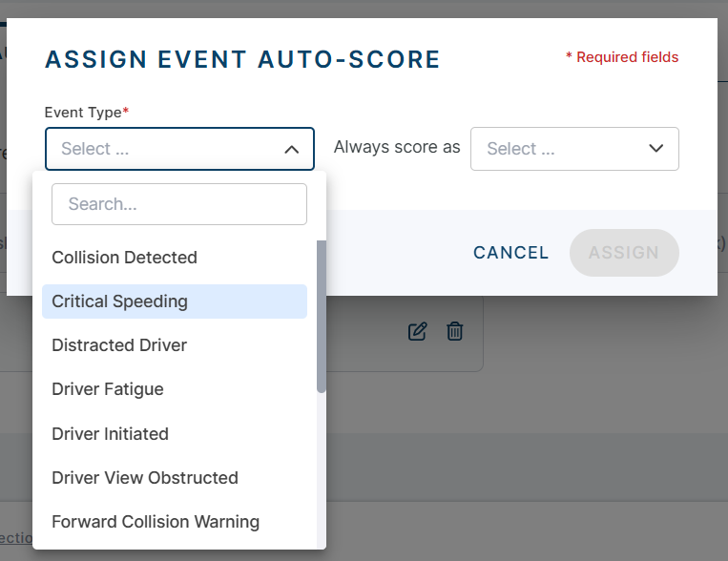This screenshot has width=728, height=561.
Task: Choose Distracted Driver option
Action: (x=175, y=345)
